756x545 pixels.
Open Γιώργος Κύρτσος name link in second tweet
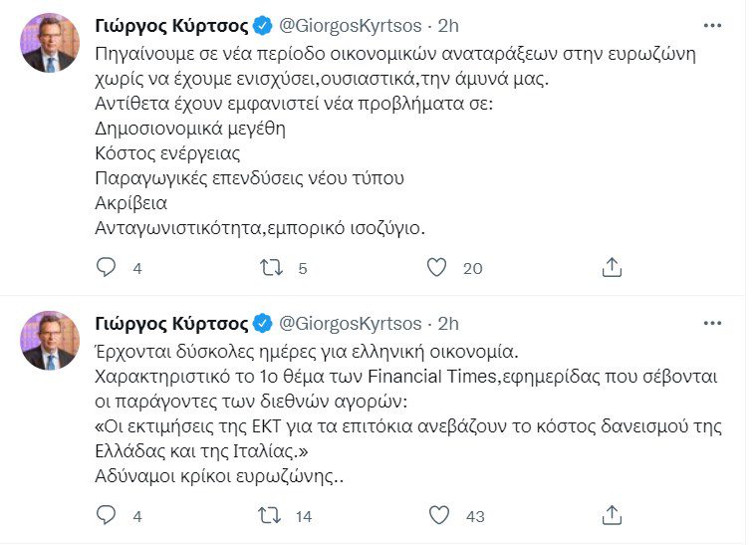pos(170,323)
